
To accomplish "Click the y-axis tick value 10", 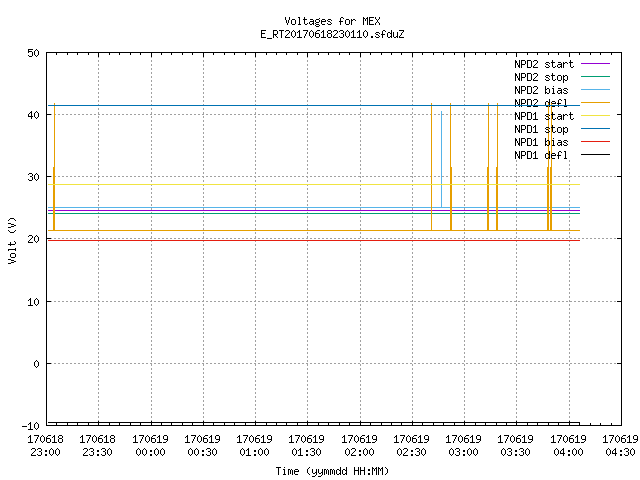I will (x=33, y=302).
